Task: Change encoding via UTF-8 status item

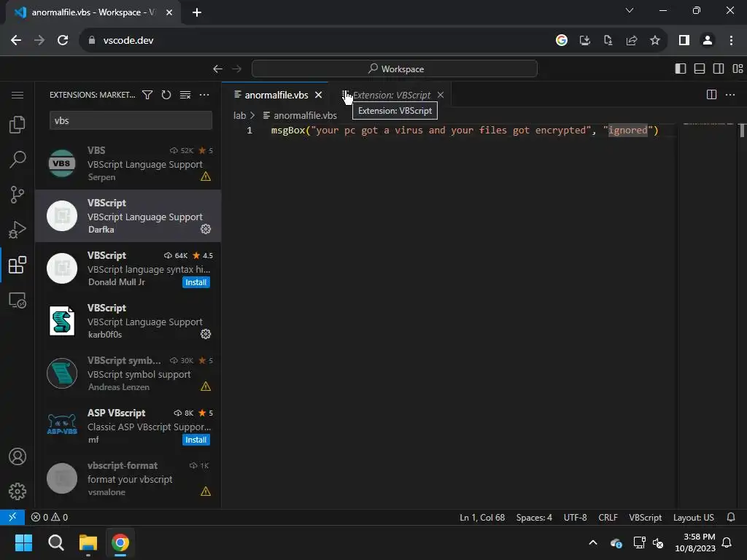Action: [x=575, y=518]
